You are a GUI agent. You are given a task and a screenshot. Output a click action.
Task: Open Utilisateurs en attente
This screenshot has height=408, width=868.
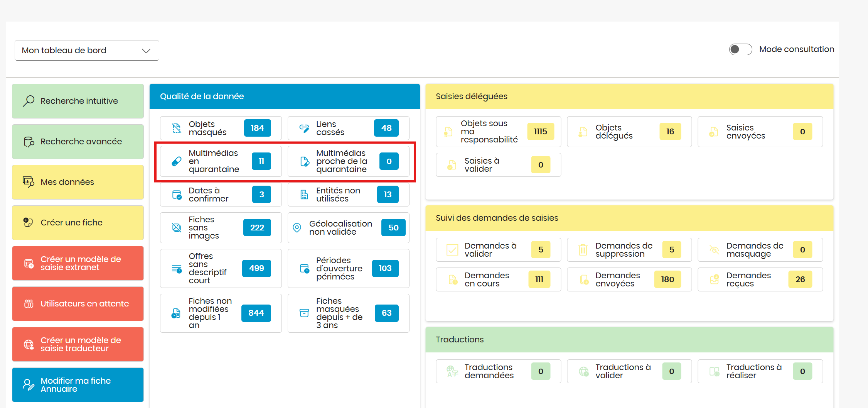pos(78,304)
